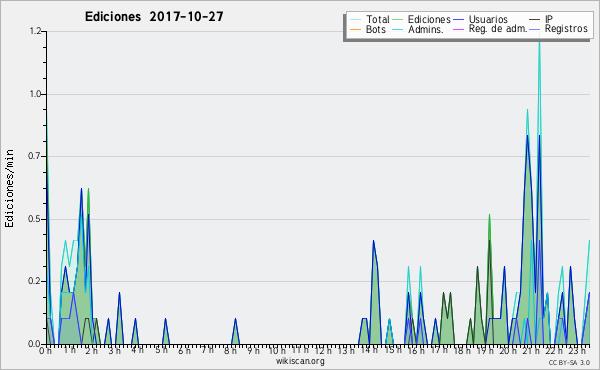Click the 'CC BY-SA 3.0' license text
Screen dimensions: 600x370
coord(569,363)
